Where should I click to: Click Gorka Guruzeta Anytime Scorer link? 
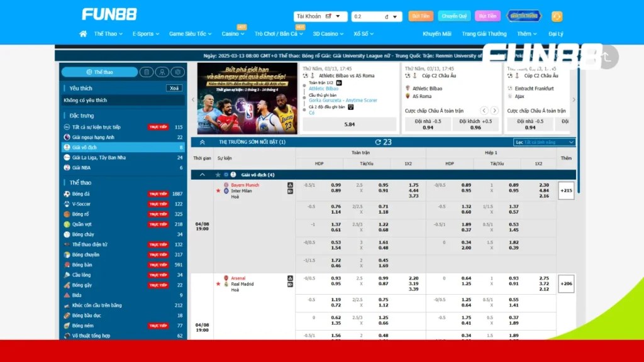click(343, 100)
